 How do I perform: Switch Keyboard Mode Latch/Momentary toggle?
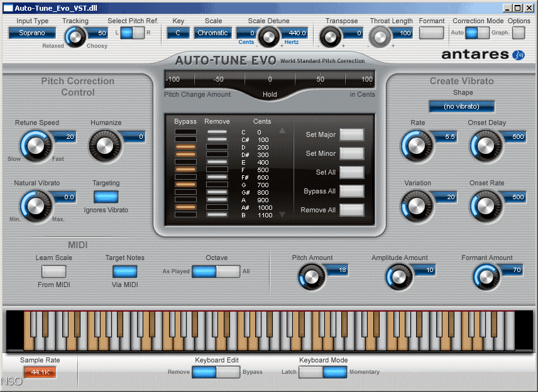[x=322, y=372]
